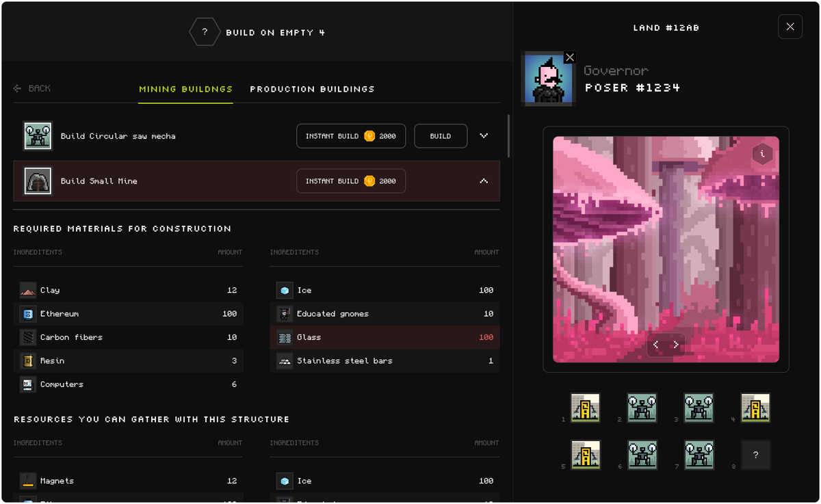Click the question mark hexagon icon
821x504 pixels.
click(204, 32)
